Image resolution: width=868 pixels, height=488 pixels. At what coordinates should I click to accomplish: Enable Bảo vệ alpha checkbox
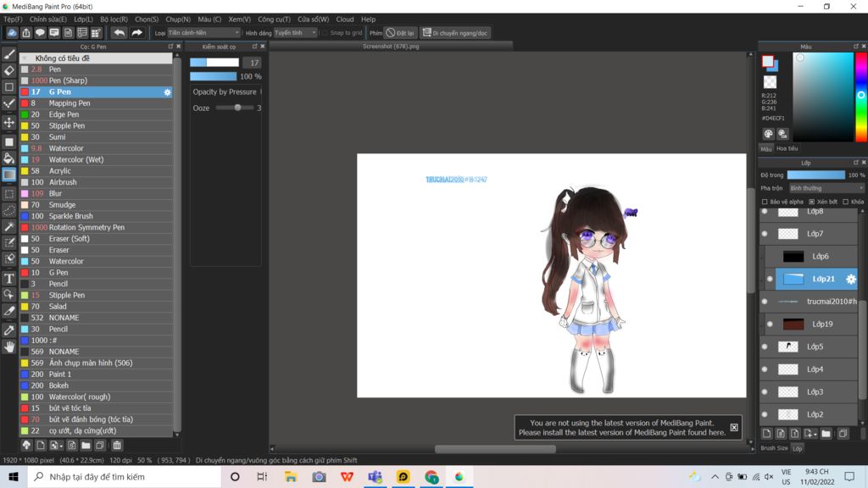pyautogui.click(x=765, y=202)
